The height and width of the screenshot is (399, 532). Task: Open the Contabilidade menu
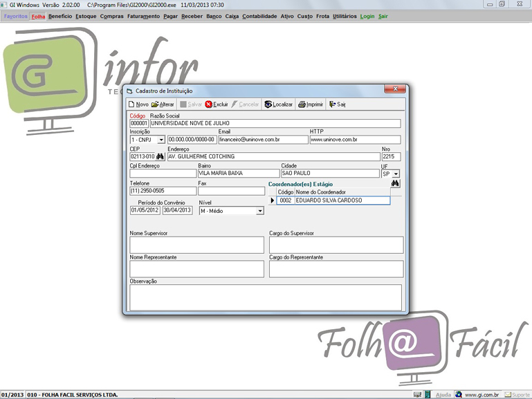pyautogui.click(x=259, y=17)
